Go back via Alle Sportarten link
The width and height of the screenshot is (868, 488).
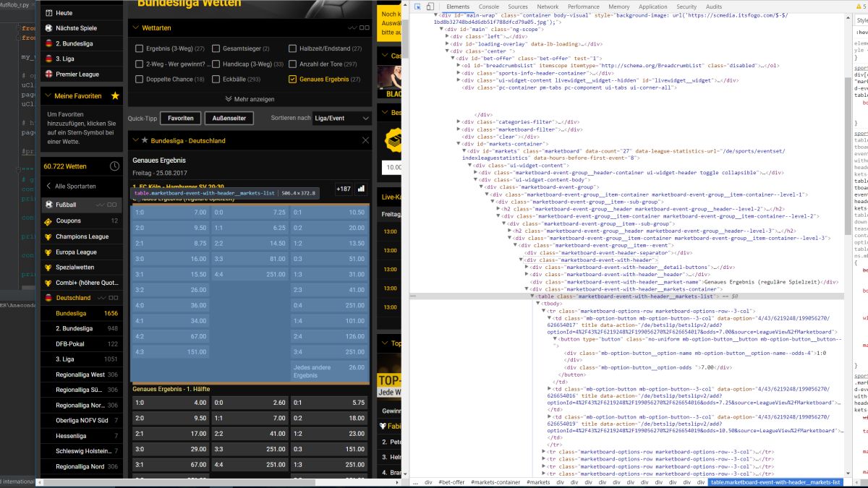[x=71, y=187]
